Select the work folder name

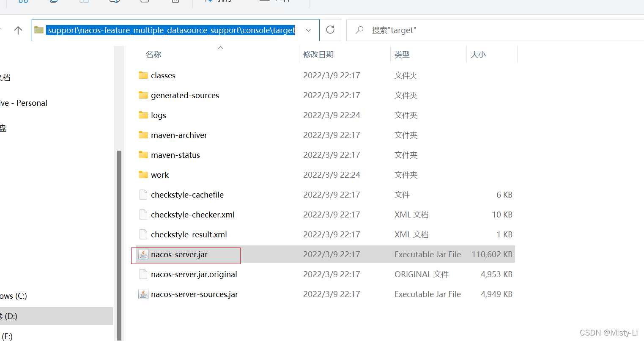[160, 175]
